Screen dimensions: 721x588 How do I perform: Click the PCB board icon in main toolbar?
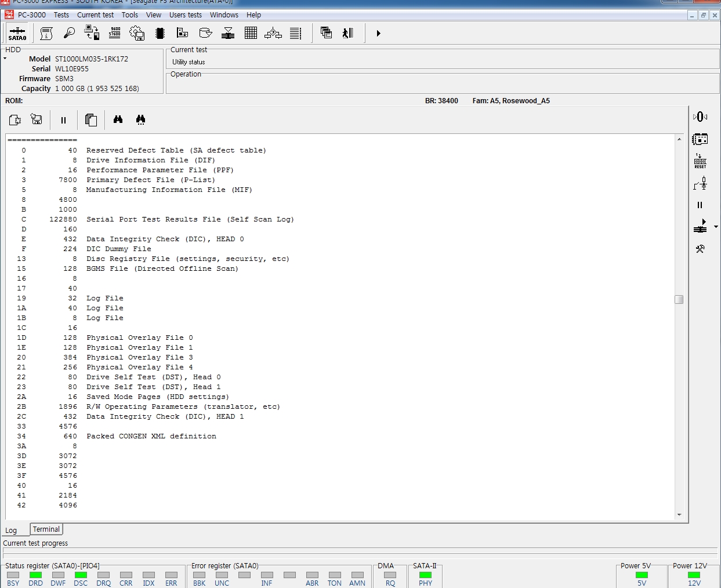[x=183, y=34]
